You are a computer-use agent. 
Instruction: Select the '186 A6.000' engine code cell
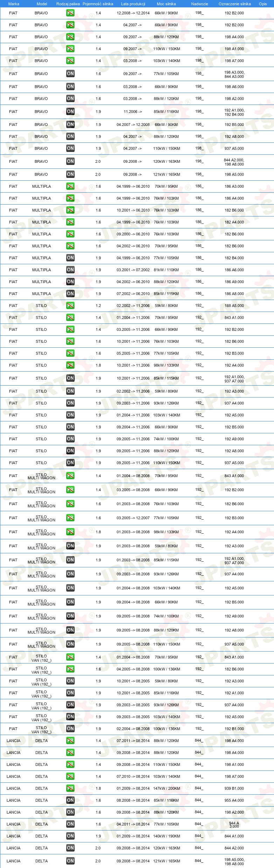234,270
